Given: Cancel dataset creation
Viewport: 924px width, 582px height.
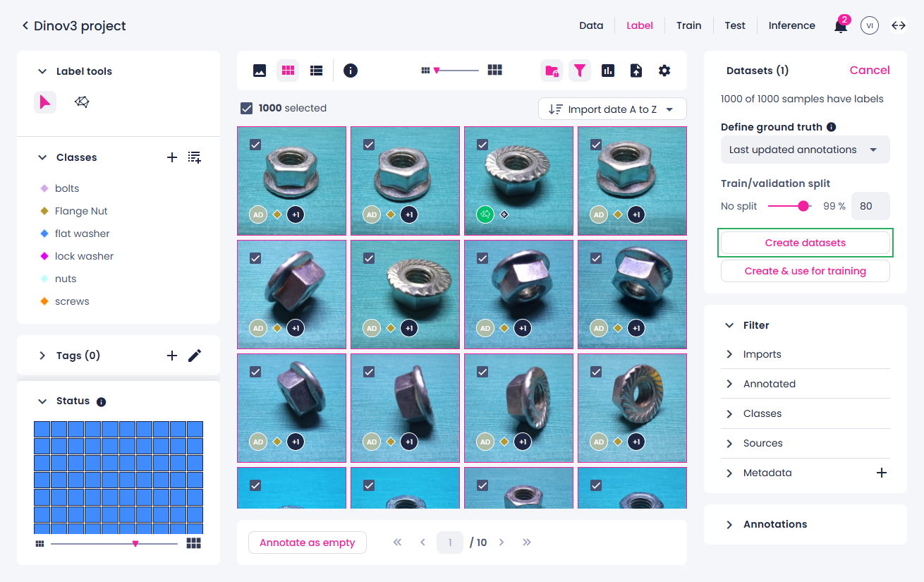Looking at the screenshot, I should [x=870, y=70].
